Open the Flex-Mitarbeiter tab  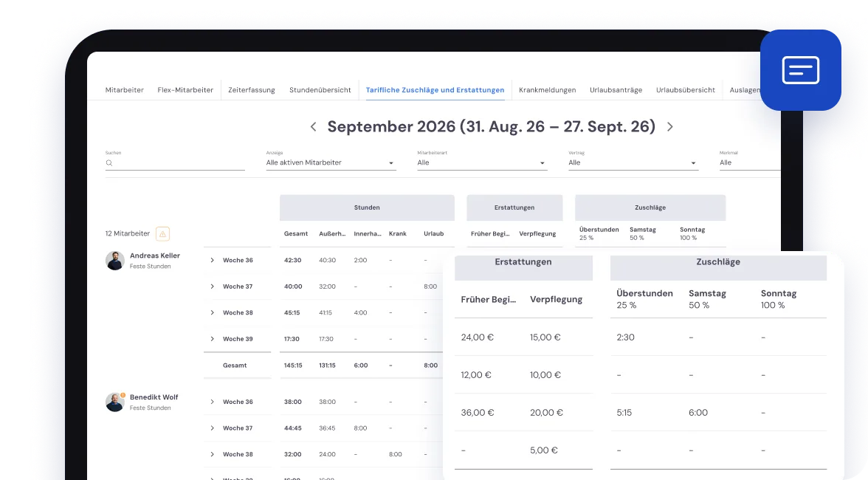[x=185, y=90]
